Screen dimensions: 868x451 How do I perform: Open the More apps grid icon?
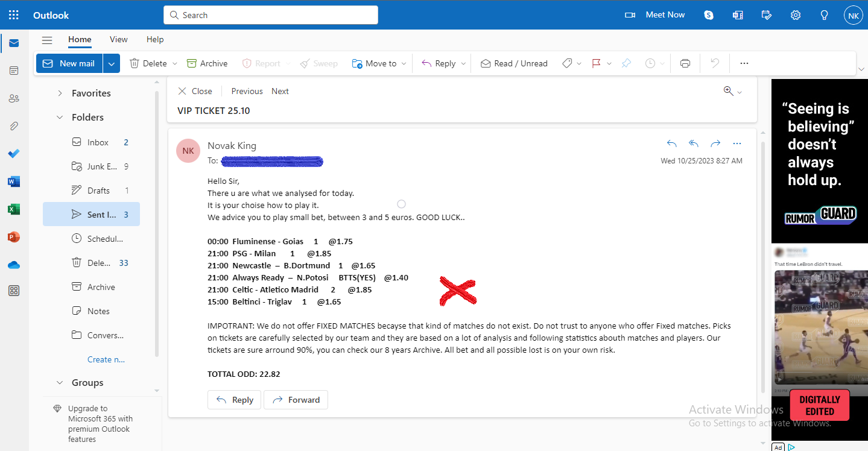pyautogui.click(x=14, y=291)
